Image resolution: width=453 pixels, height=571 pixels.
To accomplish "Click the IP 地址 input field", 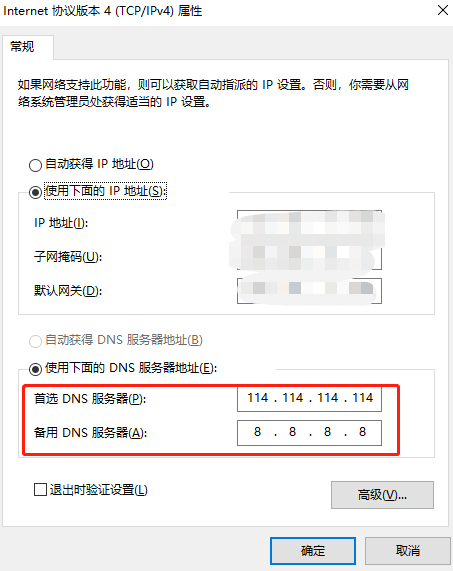I will (x=309, y=223).
